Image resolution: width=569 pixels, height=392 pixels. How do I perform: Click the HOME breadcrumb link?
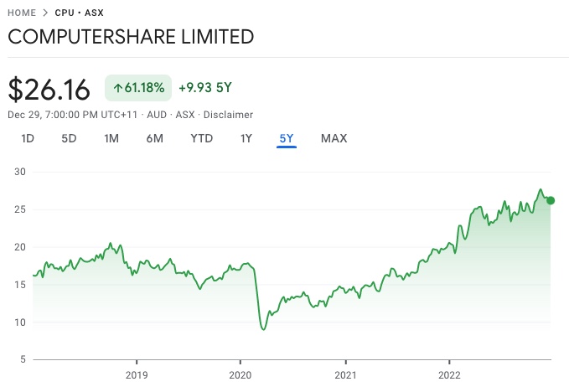(22, 13)
